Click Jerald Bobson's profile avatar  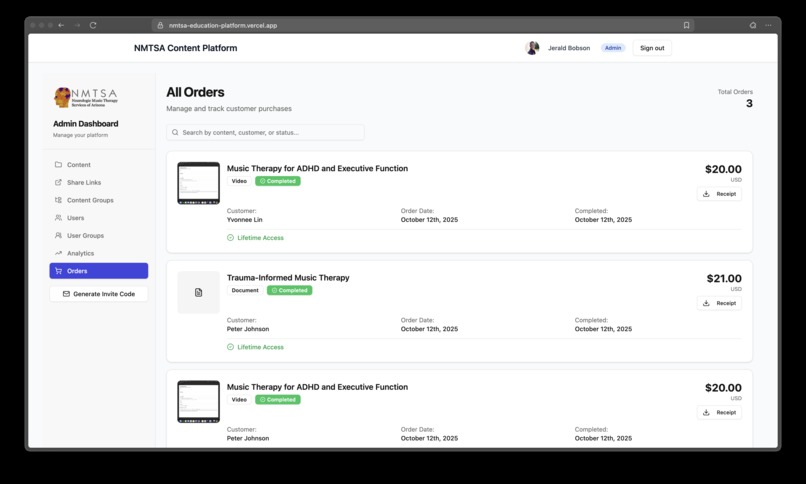[533, 48]
